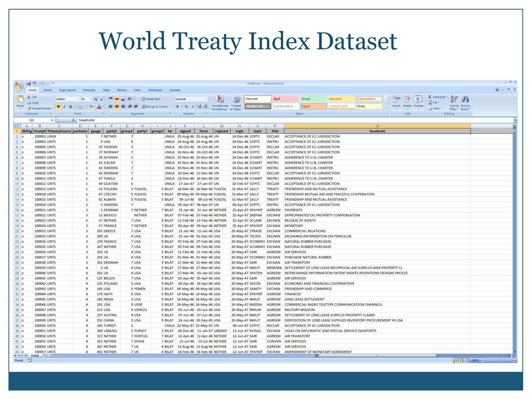Click the fx Insert Function icon
Screen dimensions: 532x399
pyautogui.click(x=73, y=120)
